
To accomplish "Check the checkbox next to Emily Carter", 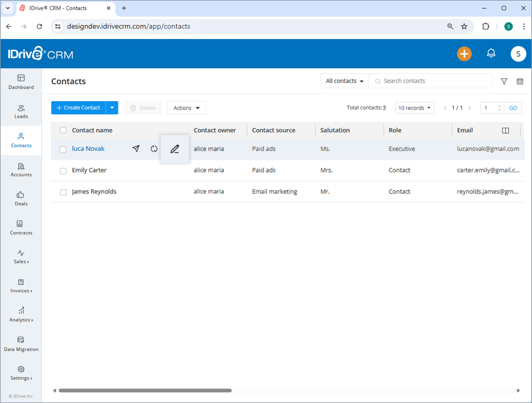I will [x=63, y=170].
